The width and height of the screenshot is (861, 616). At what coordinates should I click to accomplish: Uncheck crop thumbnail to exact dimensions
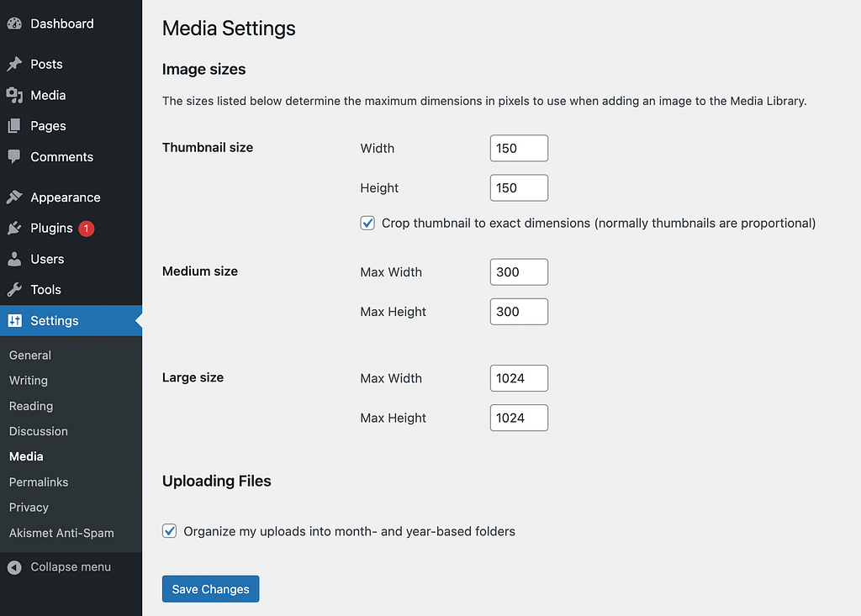(x=367, y=223)
